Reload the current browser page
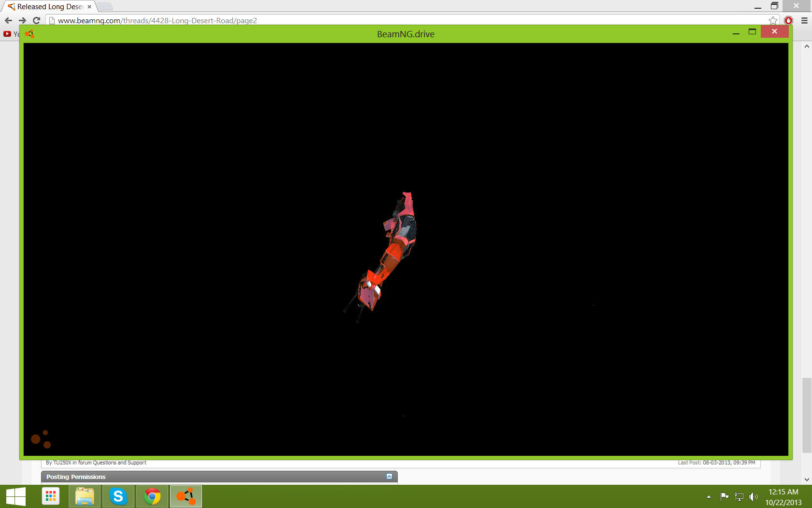 click(x=36, y=20)
